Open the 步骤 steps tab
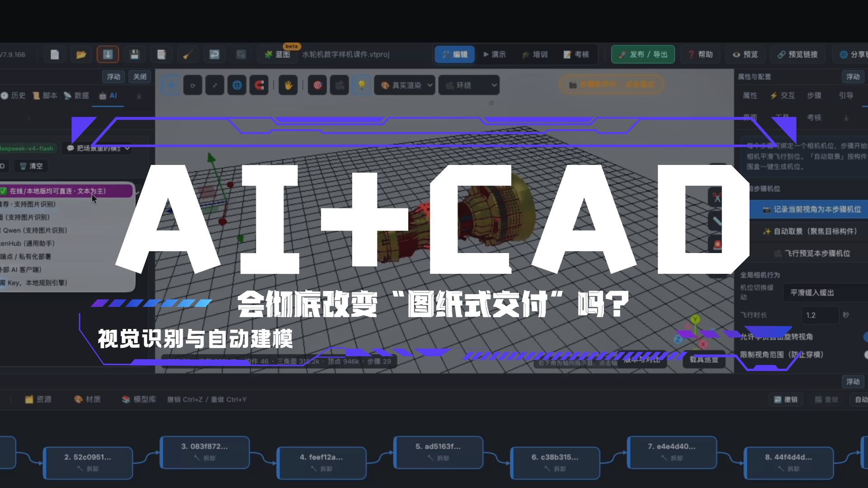 pyautogui.click(x=814, y=96)
